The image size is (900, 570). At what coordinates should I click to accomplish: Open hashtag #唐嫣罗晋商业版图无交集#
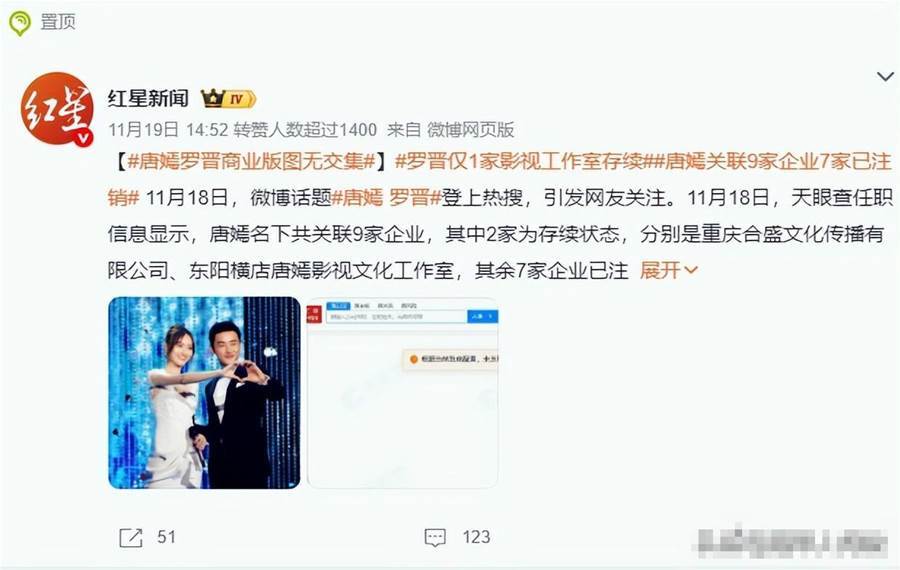pyautogui.click(x=251, y=161)
